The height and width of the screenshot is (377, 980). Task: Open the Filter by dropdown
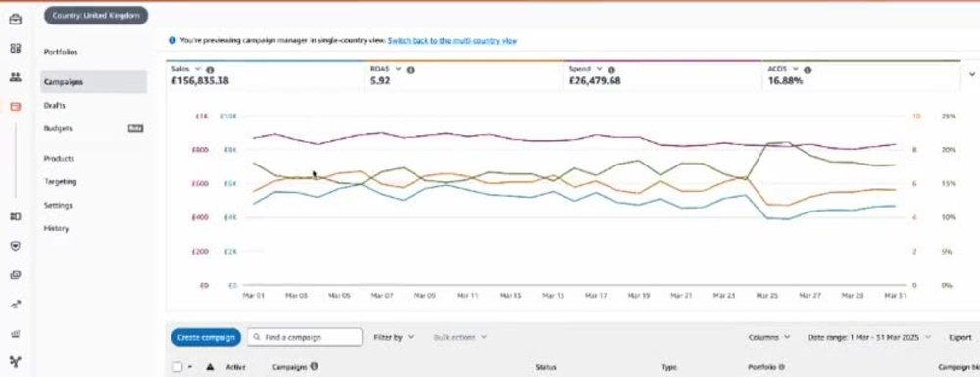point(394,337)
